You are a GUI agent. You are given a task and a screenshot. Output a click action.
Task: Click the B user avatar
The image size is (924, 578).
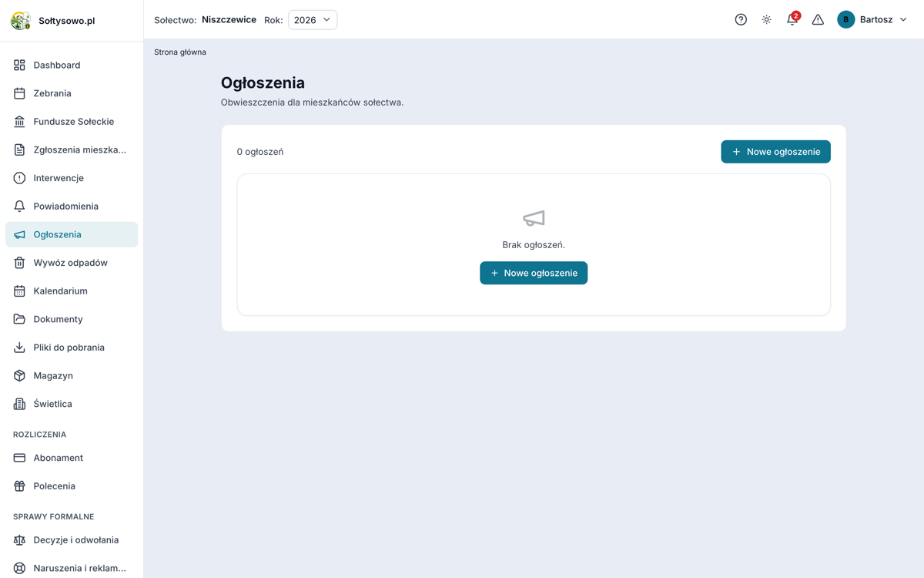[x=845, y=20]
